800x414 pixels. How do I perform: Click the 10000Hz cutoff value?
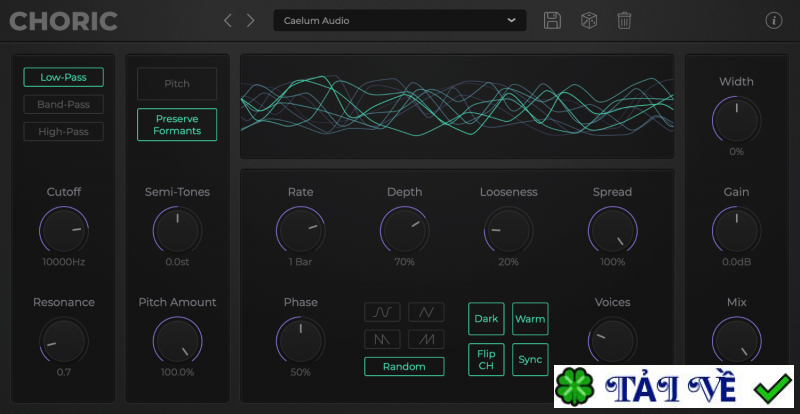click(x=64, y=262)
